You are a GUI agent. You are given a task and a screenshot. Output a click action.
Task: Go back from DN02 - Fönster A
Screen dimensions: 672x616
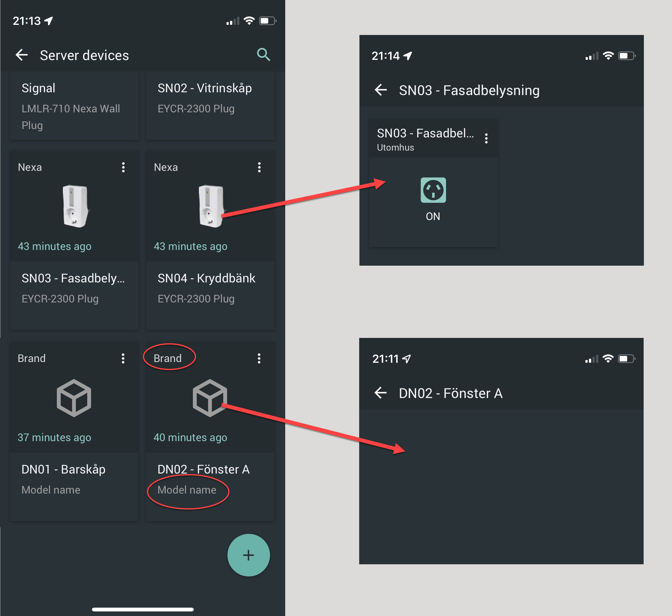381,393
